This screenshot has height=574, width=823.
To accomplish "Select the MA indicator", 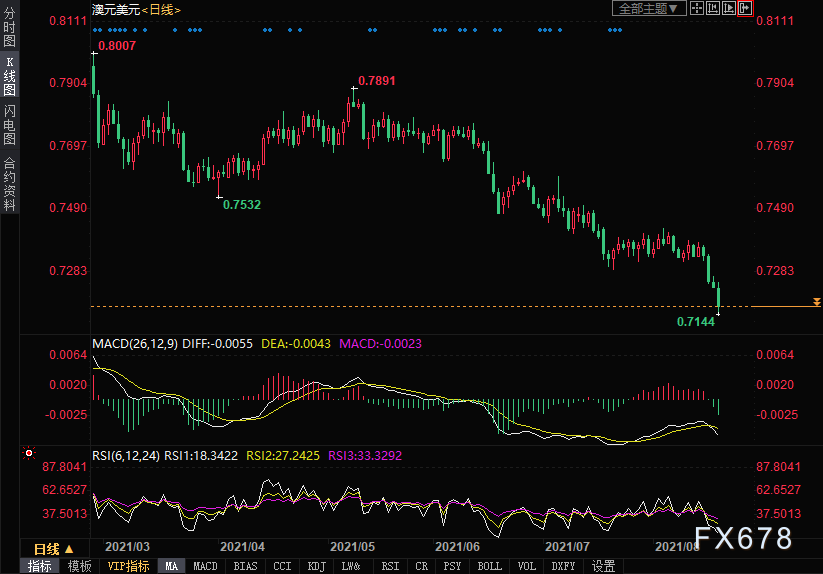I will click(172, 566).
